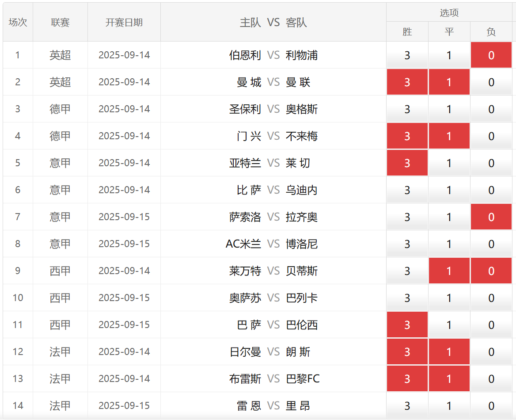Select the 负 option for 奥萨苏 VS 巴列卡
The width and height of the screenshot is (516, 420).
point(491,298)
